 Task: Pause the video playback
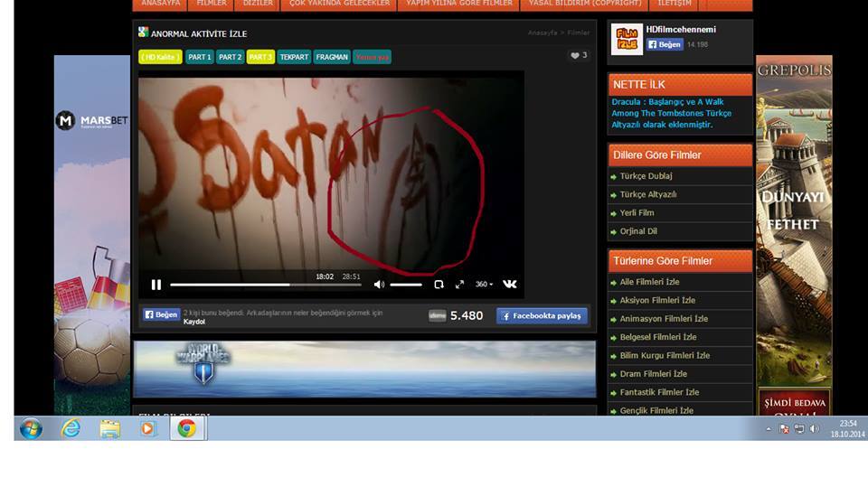(156, 285)
